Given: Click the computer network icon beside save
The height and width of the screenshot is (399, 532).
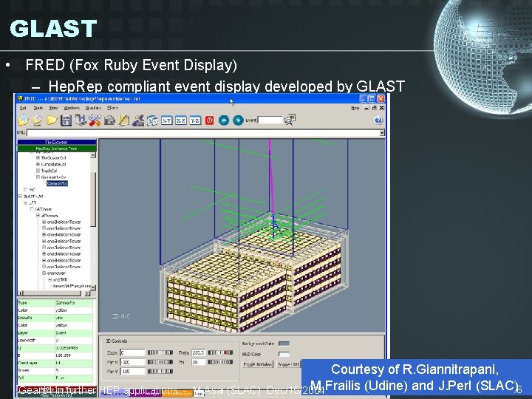Looking at the screenshot, I should point(81,120).
